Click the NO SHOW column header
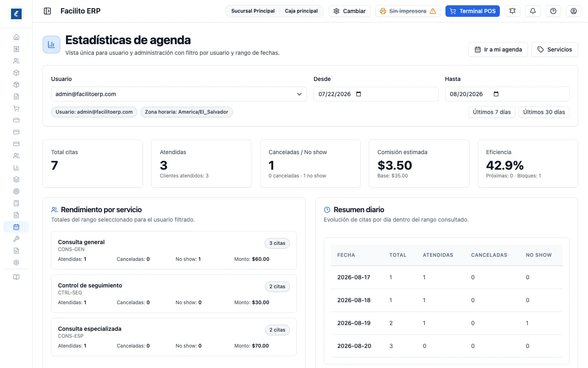This screenshot has height=368, width=588. coord(539,255)
